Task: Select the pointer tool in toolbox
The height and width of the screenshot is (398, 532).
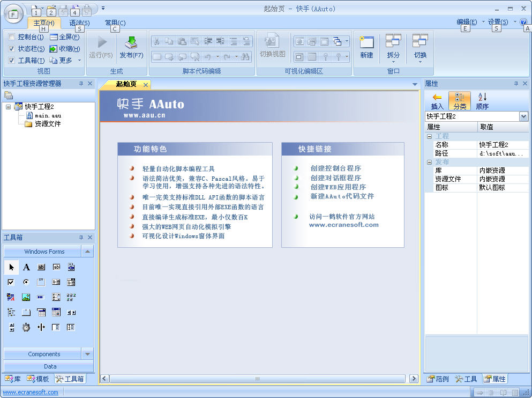Action: [x=11, y=267]
